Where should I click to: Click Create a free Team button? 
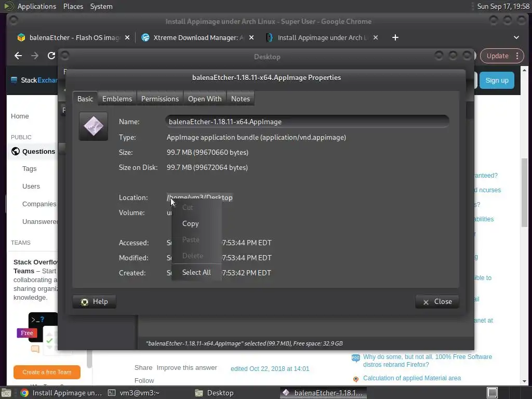pos(47,372)
